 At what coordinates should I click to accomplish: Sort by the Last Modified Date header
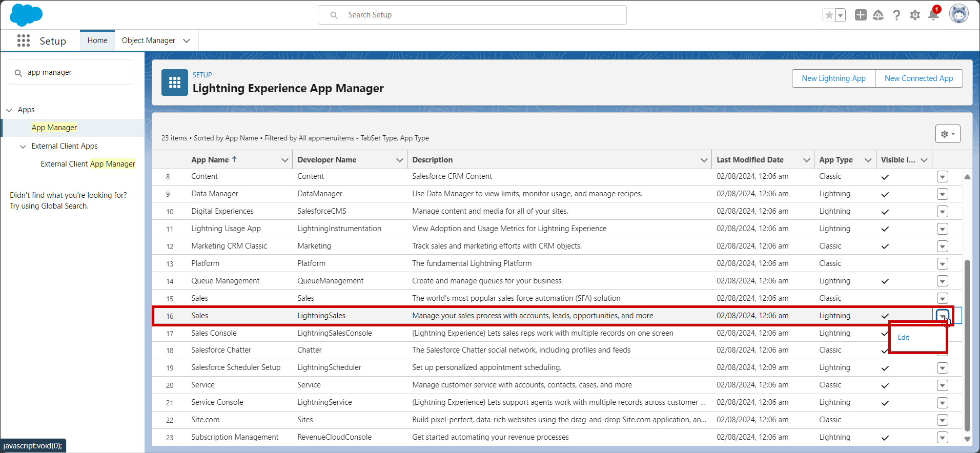(750, 160)
